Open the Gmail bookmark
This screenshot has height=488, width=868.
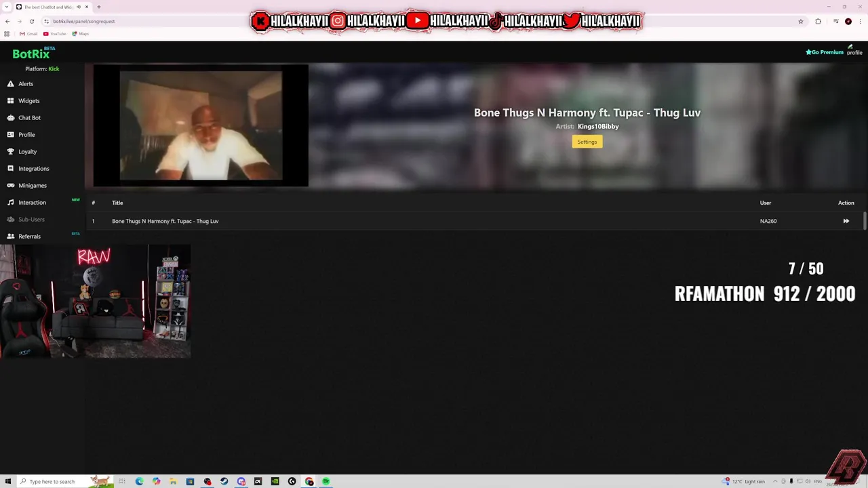[28, 34]
